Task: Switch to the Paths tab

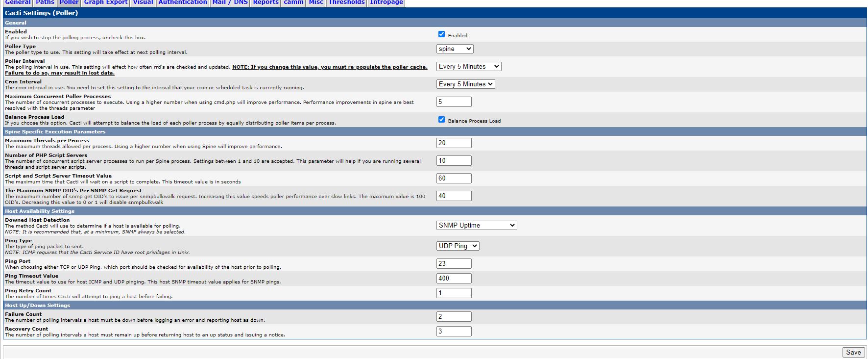Action: pyautogui.click(x=45, y=2)
